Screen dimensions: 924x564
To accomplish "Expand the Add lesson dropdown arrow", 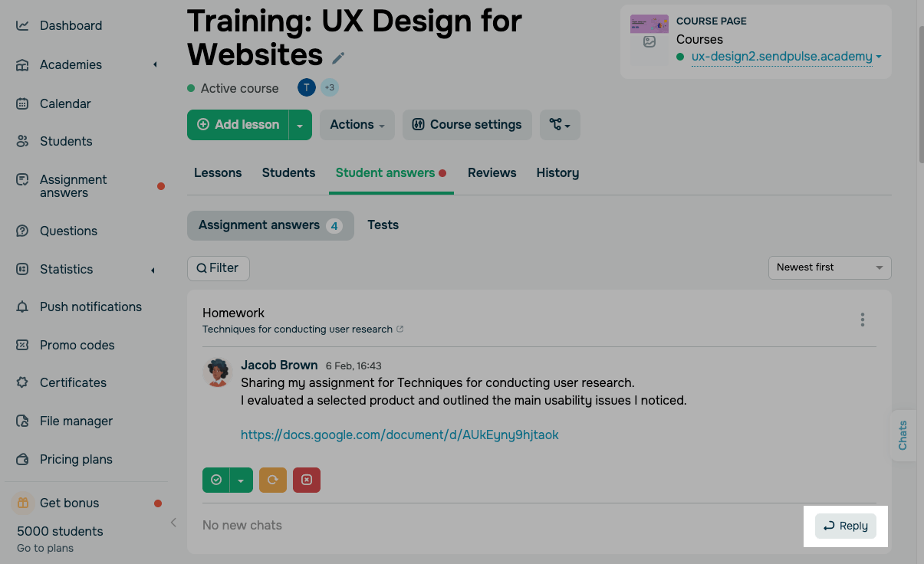I will pyautogui.click(x=300, y=125).
